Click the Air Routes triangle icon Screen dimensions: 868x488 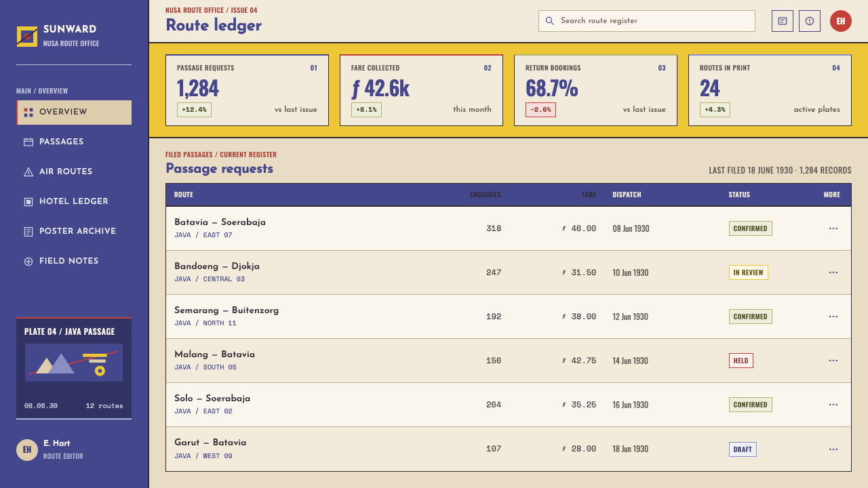[28, 172]
